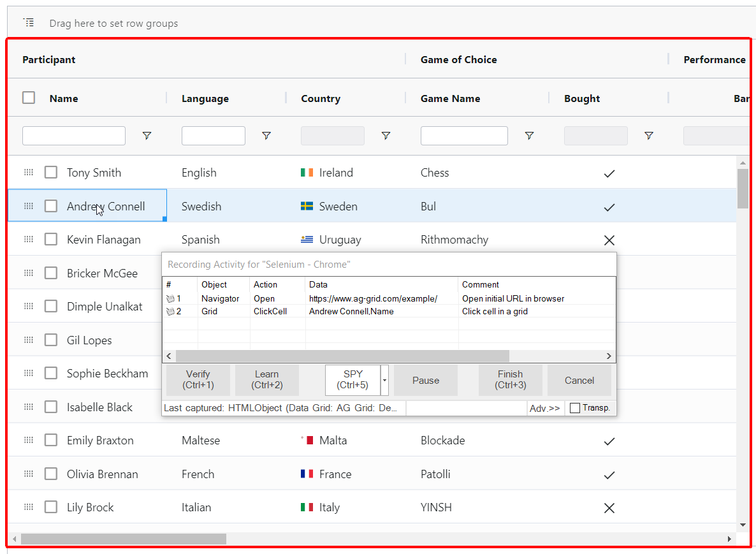Click the Game of Choice group header

pyautogui.click(x=458, y=59)
